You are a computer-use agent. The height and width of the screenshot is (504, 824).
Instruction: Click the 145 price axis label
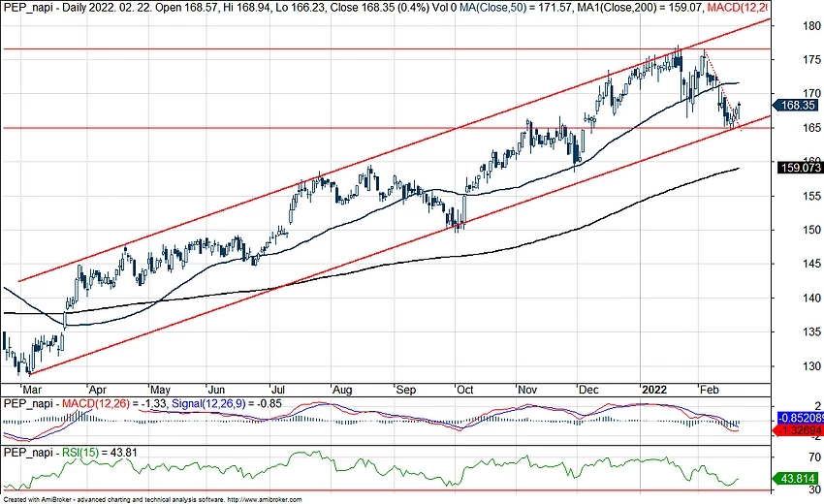pos(812,264)
